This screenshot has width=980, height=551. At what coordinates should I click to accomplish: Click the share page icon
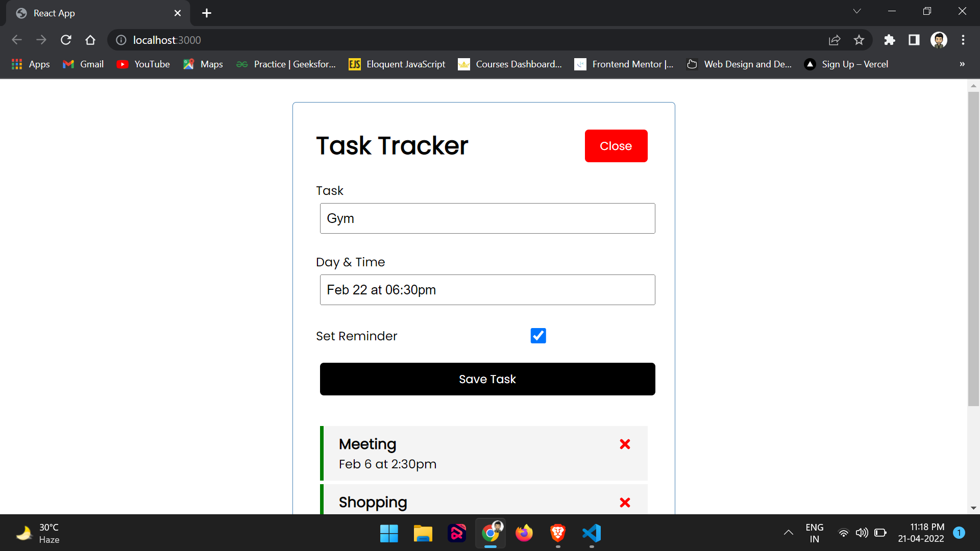tap(835, 40)
